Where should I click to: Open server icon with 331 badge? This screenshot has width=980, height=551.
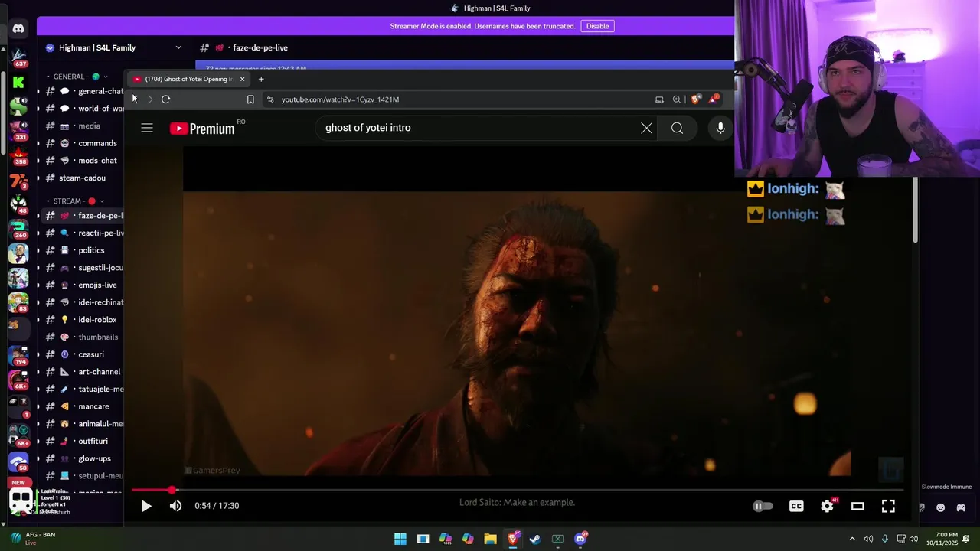click(x=18, y=129)
